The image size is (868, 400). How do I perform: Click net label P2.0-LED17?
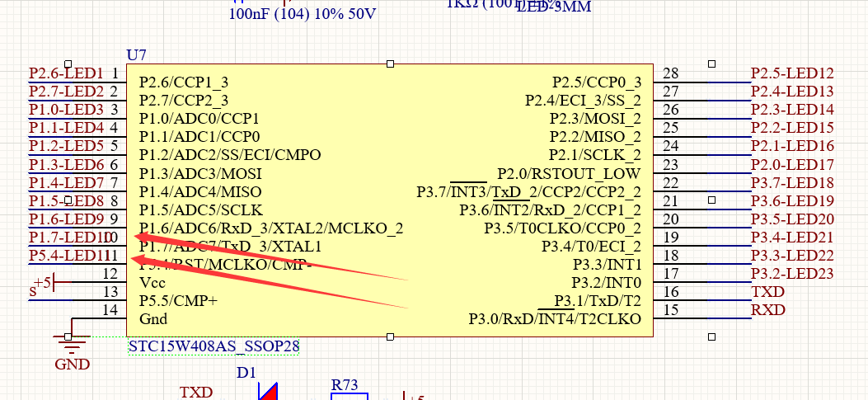point(792,165)
